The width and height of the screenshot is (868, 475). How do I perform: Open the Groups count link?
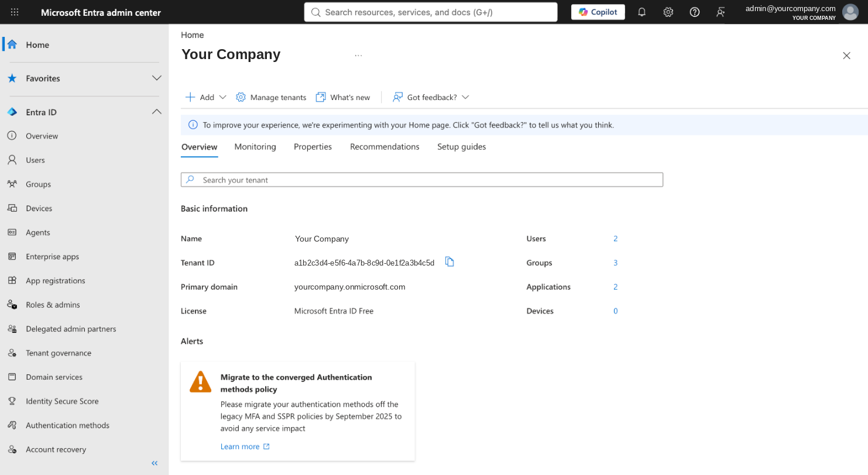616,263
